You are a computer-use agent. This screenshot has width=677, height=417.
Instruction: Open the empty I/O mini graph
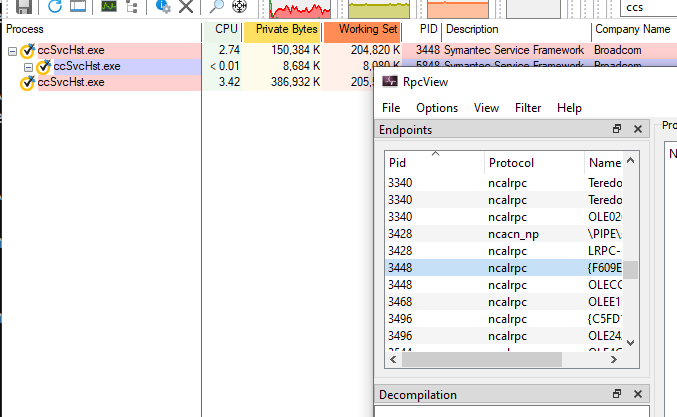pyautogui.click(x=533, y=9)
